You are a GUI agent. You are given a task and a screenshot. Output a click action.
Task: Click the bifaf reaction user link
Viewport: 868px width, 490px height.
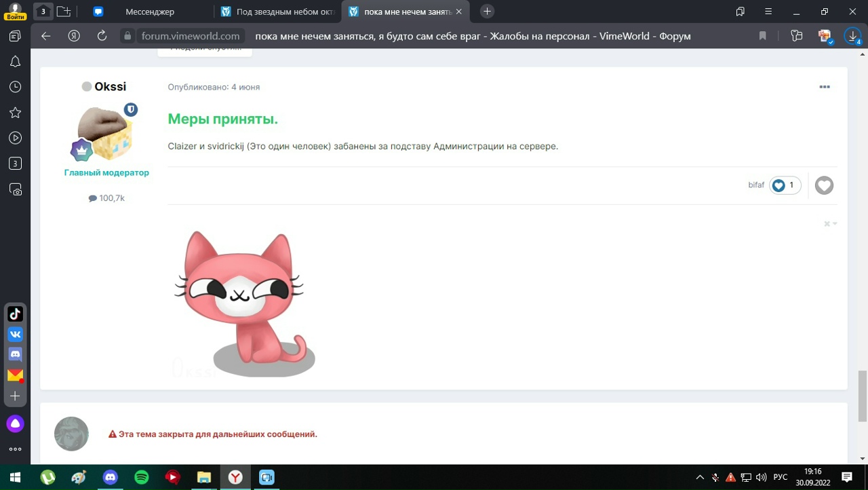pyautogui.click(x=756, y=185)
